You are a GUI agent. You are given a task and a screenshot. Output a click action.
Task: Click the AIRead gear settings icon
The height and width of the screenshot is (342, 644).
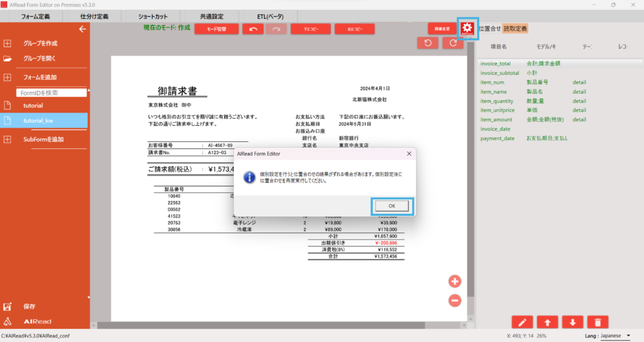tap(467, 28)
